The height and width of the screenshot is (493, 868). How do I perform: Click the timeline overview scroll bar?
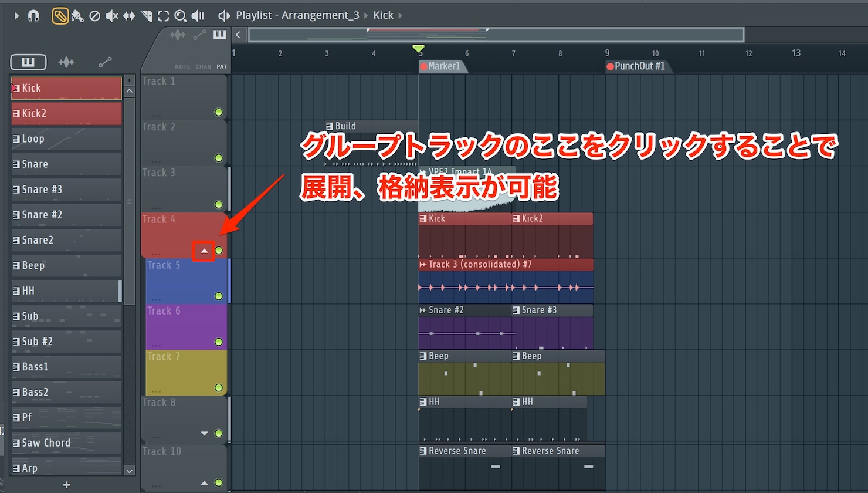coord(496,35)
